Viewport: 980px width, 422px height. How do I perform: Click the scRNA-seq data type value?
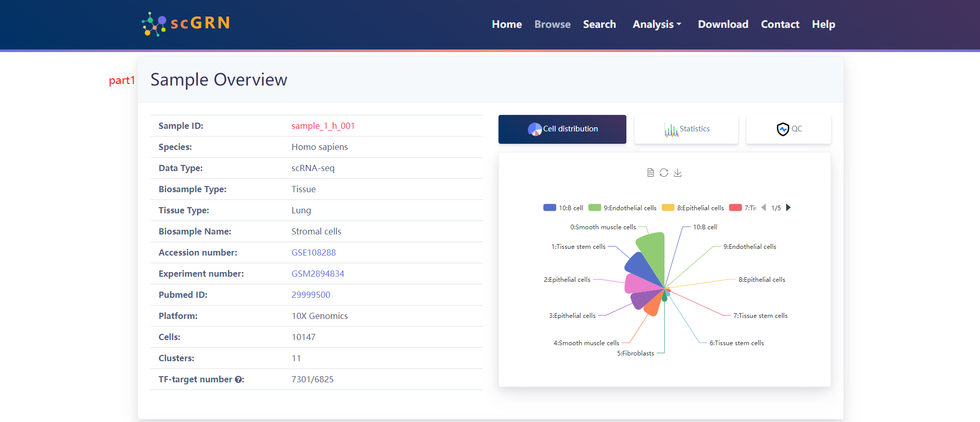313,168
